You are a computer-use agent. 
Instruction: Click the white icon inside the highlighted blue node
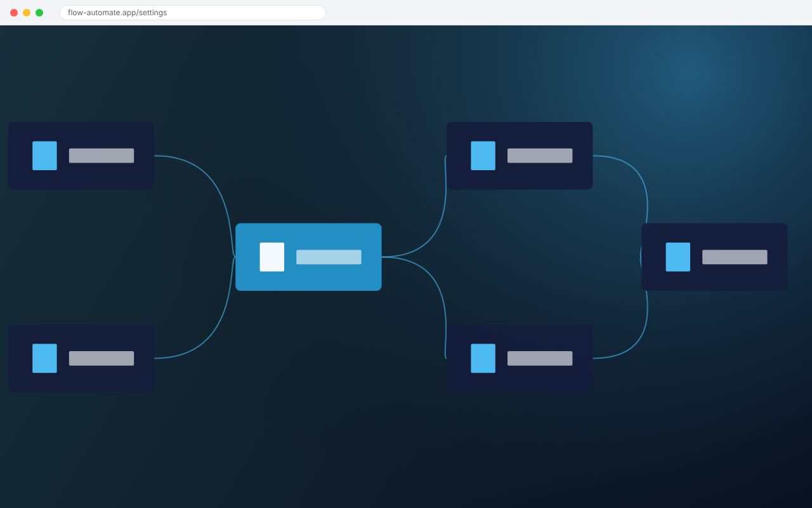coord(272,257)
